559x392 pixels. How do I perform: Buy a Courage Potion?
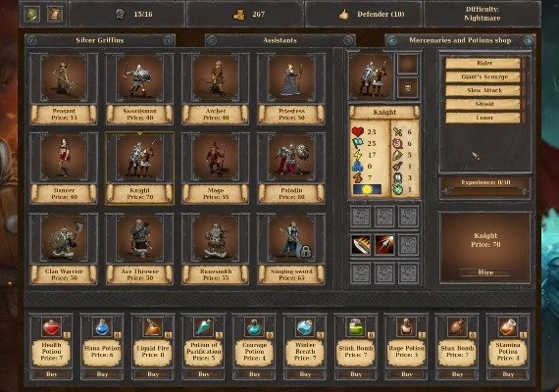[254, 374]
